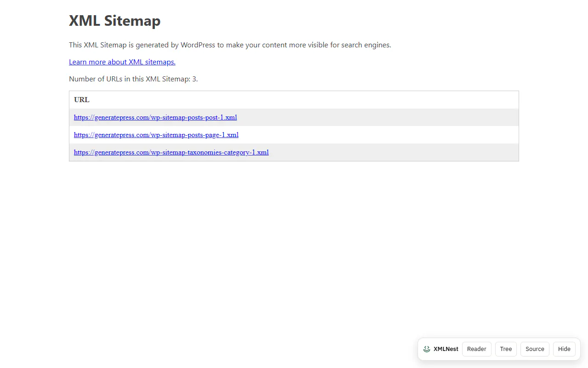Click the XML Sitemap heading

pyautogui.click(x=115, y=21)
